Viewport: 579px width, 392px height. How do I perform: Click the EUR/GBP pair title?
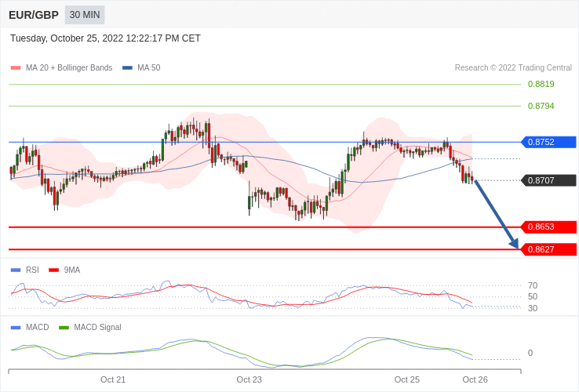[x=34, y=15]
